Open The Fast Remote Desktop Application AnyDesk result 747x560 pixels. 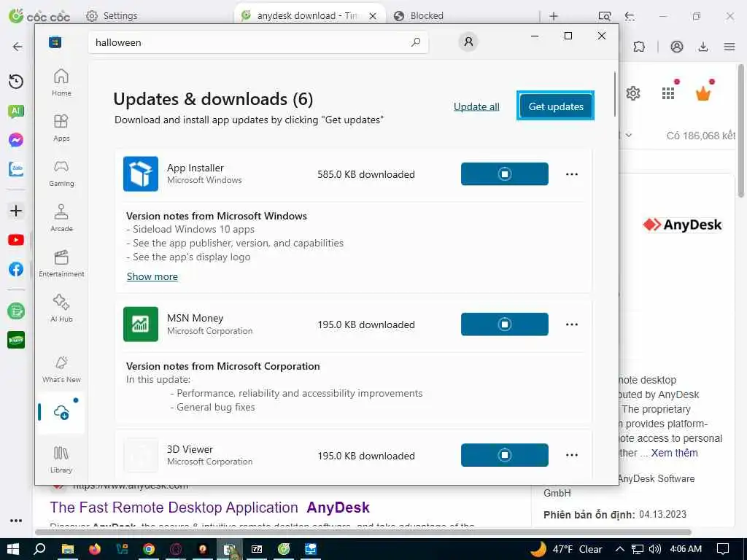pyautogui.click(x=209, y=507)
